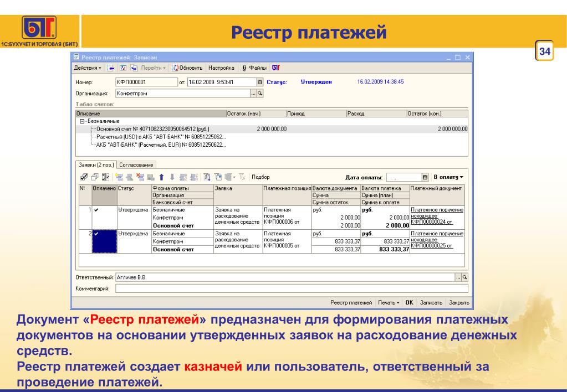The width and height of the screenshot is (567, 392).
Task: Click Приход column header
Action: pyautogui.click(x=316, y=114)
